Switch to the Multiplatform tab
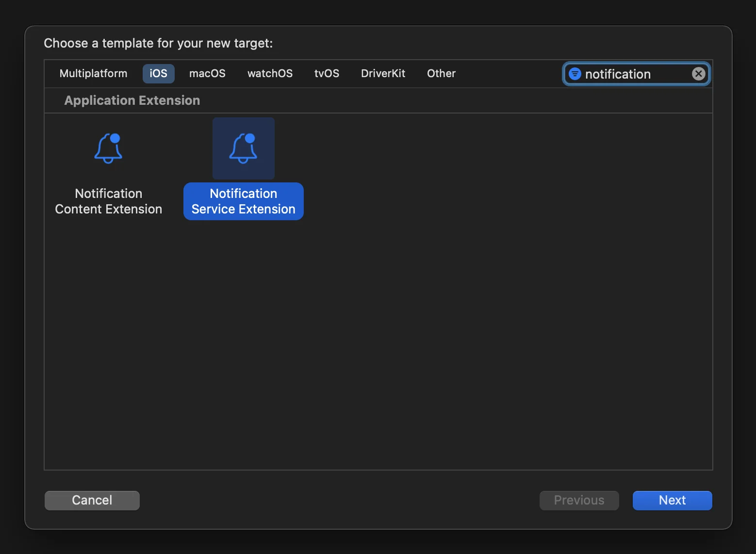 click(93, 73)
